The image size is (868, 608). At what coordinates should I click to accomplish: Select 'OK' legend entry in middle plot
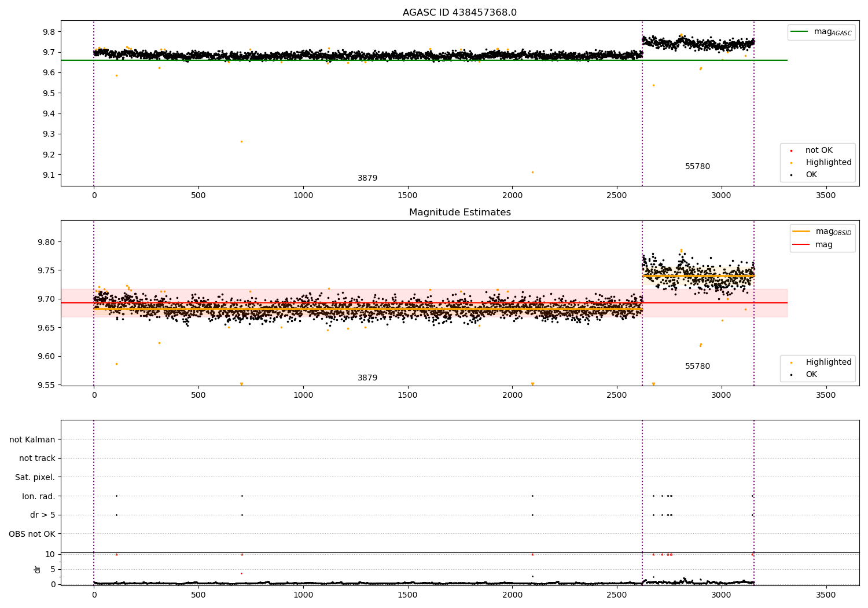pyautogui.click(x=811, y=375)
